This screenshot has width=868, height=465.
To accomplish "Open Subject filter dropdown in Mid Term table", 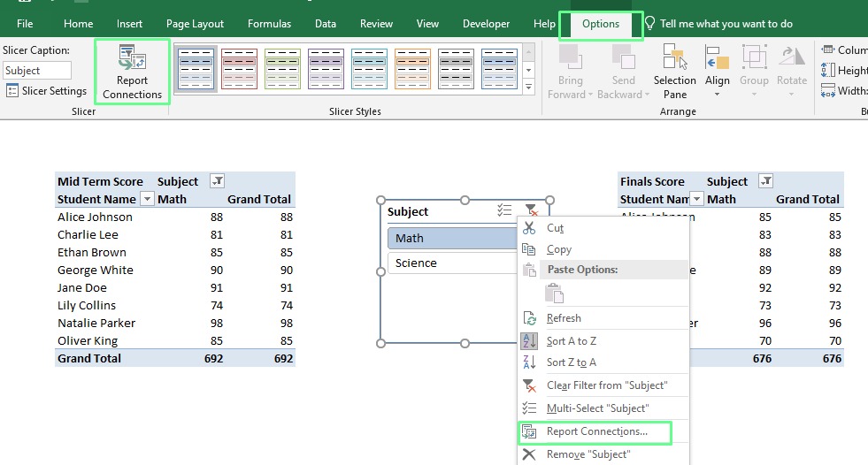I will [217, 181].
